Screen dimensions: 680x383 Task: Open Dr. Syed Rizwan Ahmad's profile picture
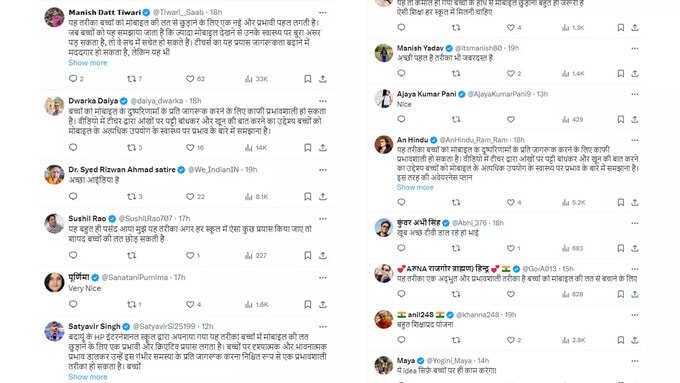click(x=54, y=174)
